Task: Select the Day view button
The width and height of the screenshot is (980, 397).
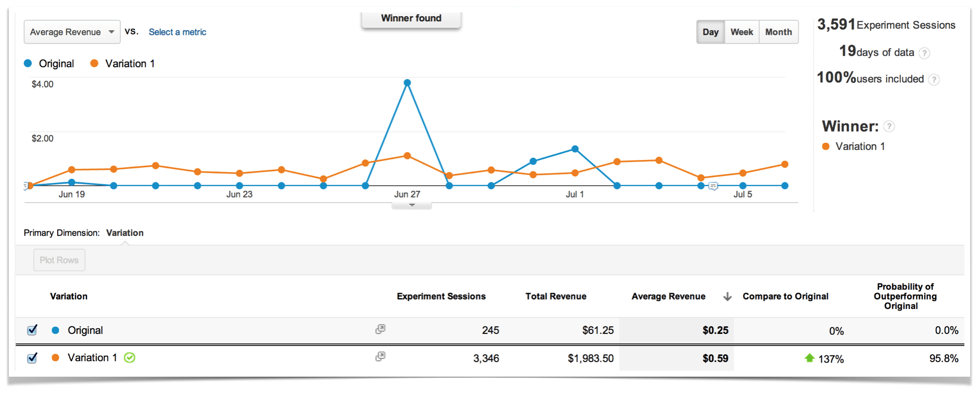Action: coord(710,32)
